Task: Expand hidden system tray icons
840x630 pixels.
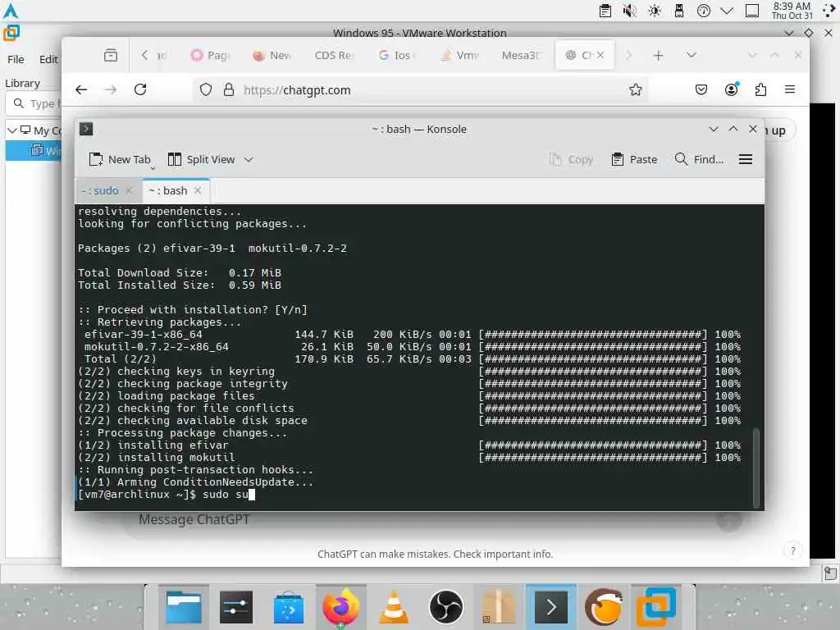Action: tap(727, 11)
